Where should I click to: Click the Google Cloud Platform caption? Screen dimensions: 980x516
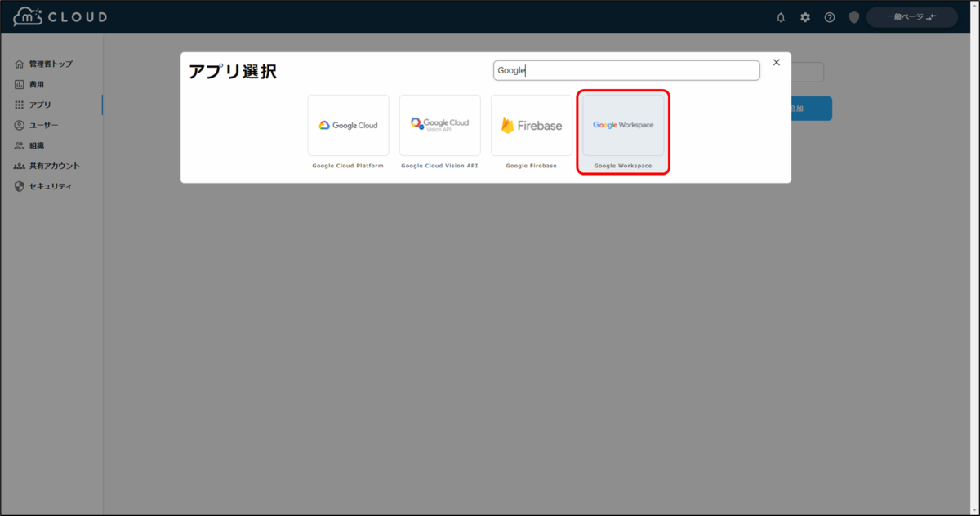pos(348,166)
